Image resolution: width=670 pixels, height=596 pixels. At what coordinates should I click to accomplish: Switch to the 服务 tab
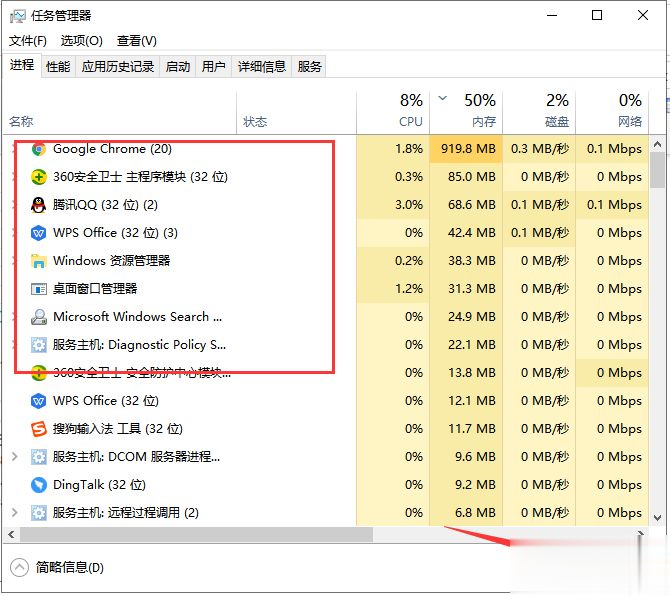[x=309, y=67]
